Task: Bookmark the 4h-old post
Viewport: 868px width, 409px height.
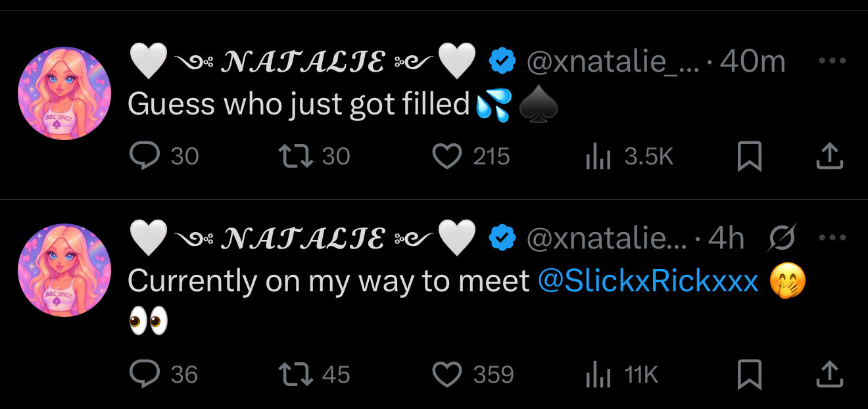Action: click(x=749, y=374)
